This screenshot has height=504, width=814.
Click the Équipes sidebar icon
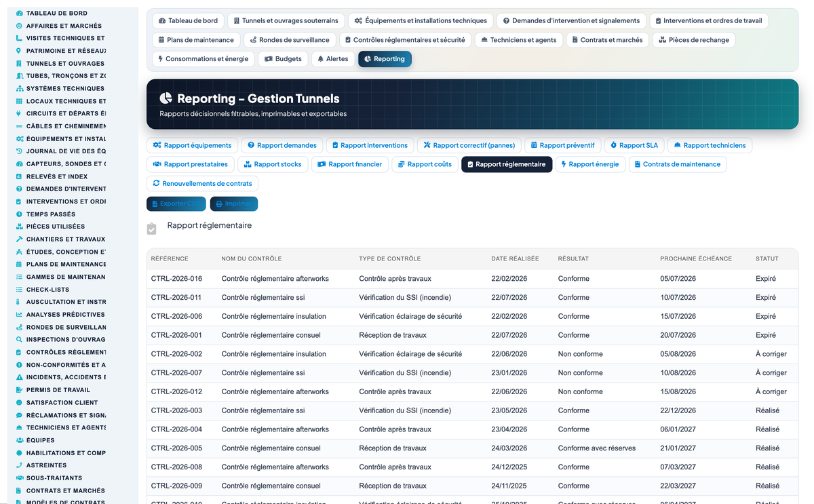pos(19,440)
